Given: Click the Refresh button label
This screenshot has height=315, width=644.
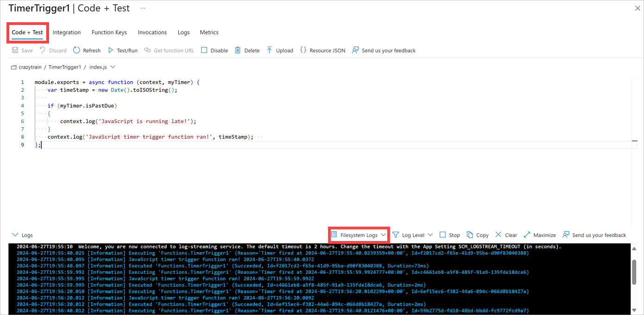Looking at the screenshot, I should coord(92,50).
